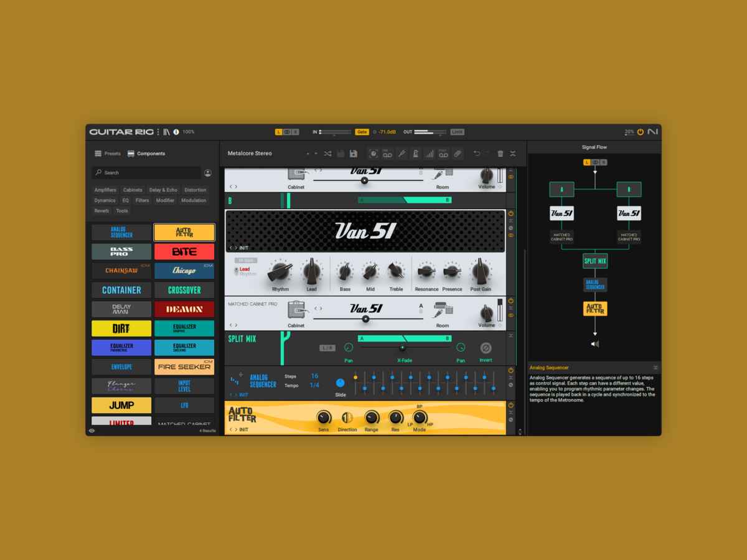Select the B split node in Signal Flow
The height and width of the screenshot is (560, 747).
[x=629, y=189]
